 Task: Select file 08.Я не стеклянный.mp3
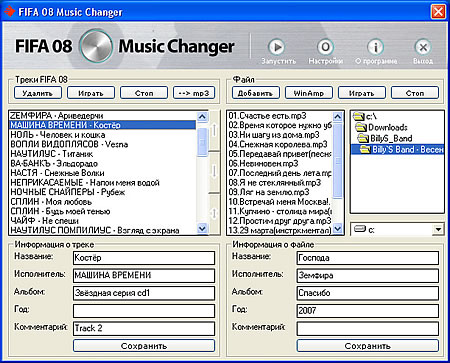click(x=280, y=183)
